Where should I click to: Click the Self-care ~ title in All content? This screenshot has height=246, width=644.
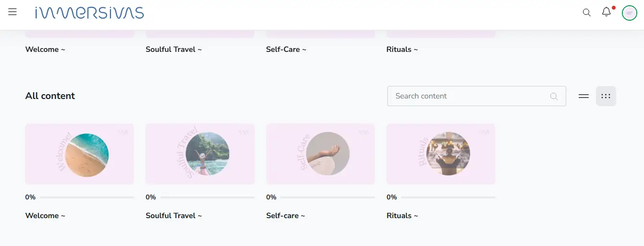(x=285, y=216)
